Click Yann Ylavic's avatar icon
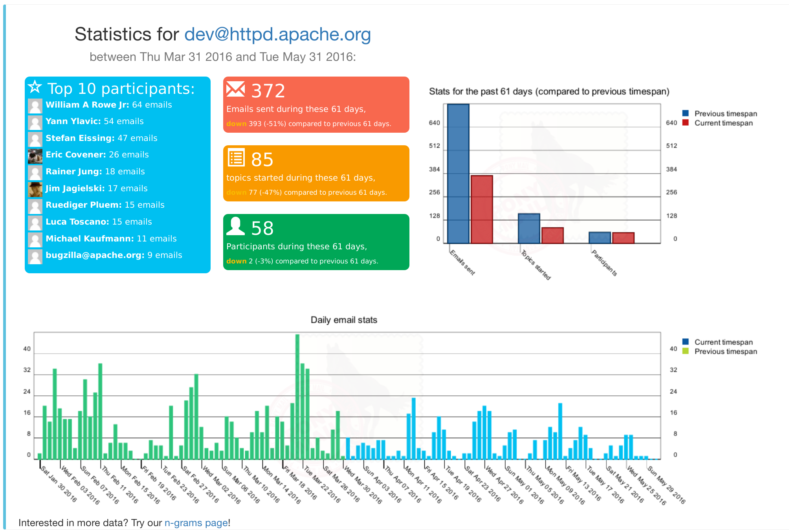 pos(35,123)
